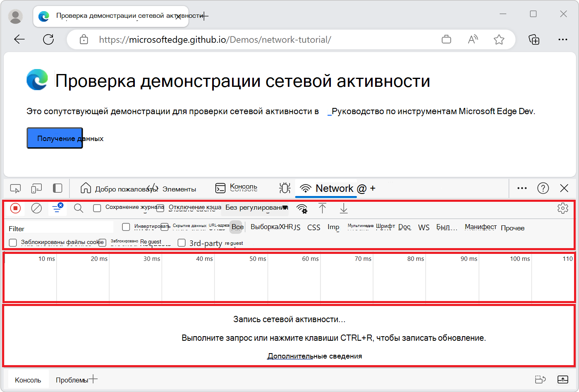The image size is (579, 392).
Task: Open DevTools settings gear
Action: point(563,209)
